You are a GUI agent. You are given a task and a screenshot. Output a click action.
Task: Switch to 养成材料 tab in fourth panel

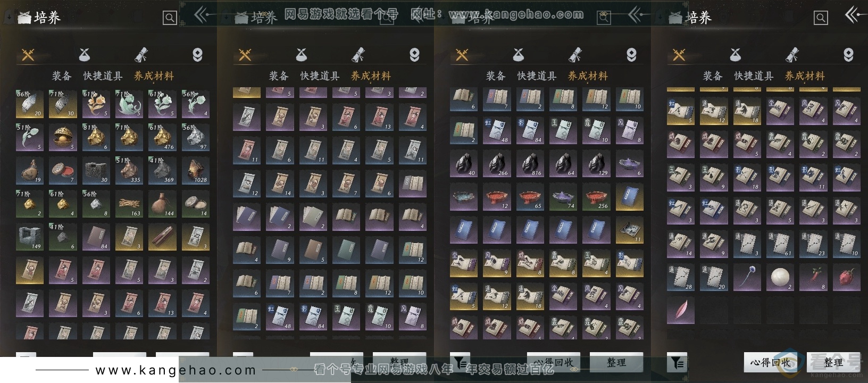[x=805, y=76]
